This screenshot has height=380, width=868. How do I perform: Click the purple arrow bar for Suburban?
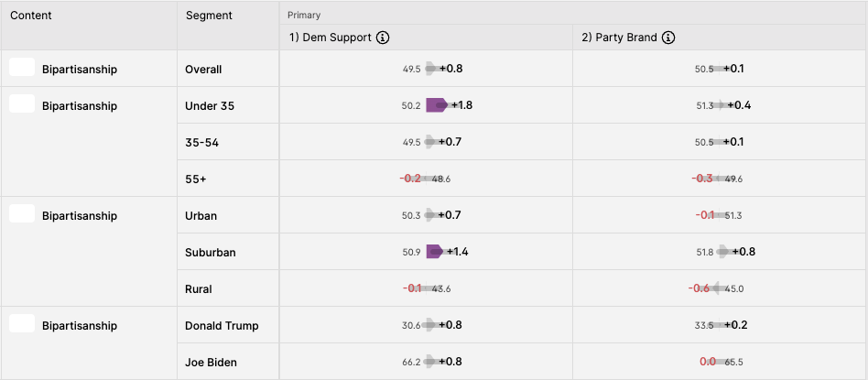pos(434,252)
